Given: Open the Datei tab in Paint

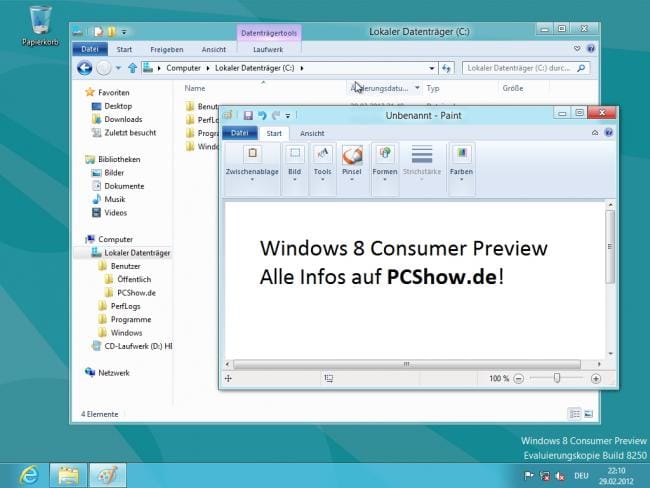Looking at the screenshot, I should (x=240, y=133).
